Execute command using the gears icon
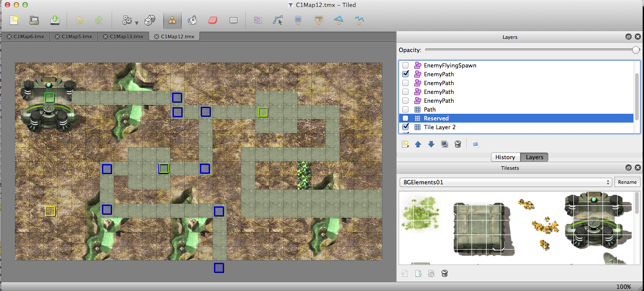The width and height of the screenshot is (644, 291). (127, 20)
